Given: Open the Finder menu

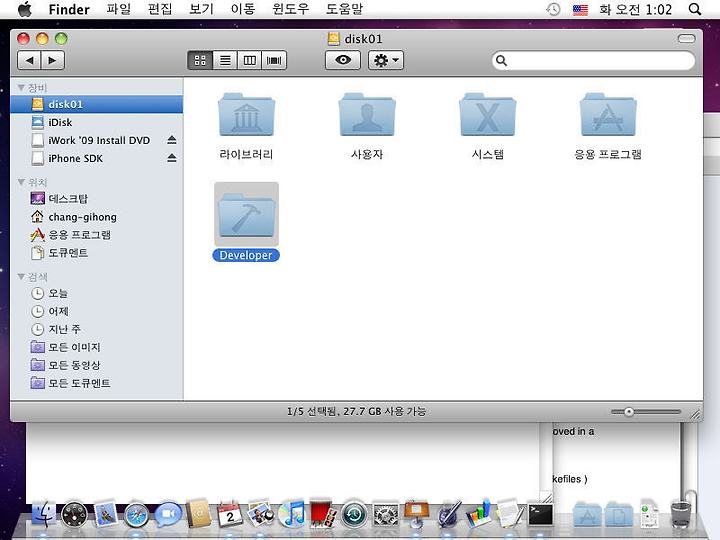Looking at the screenshot, I should click(x=69, y=9).
